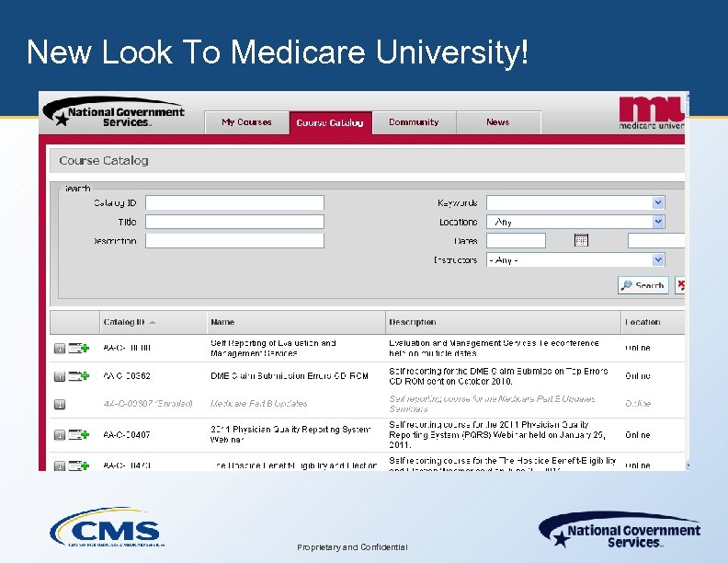Select the Course Catalog tab
The width and height of the screenshot is (728, 563).
pos(330,122)
